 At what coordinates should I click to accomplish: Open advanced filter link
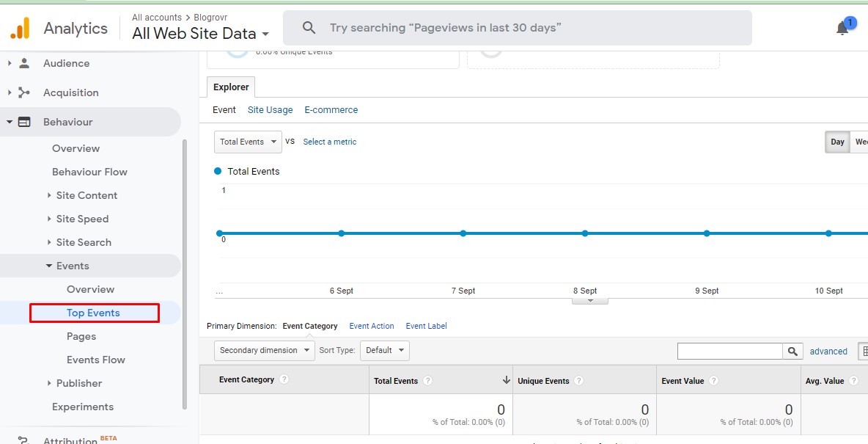pos(828,352)
